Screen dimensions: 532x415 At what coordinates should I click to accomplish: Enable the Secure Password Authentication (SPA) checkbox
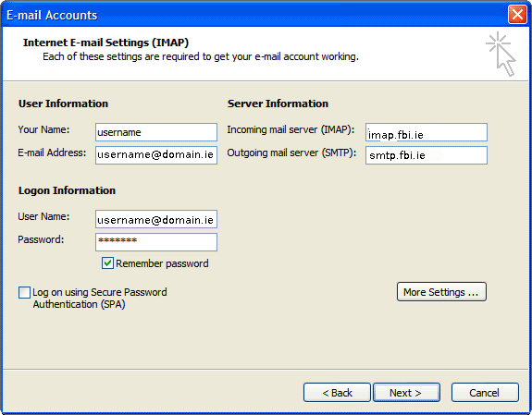point(24,292)
